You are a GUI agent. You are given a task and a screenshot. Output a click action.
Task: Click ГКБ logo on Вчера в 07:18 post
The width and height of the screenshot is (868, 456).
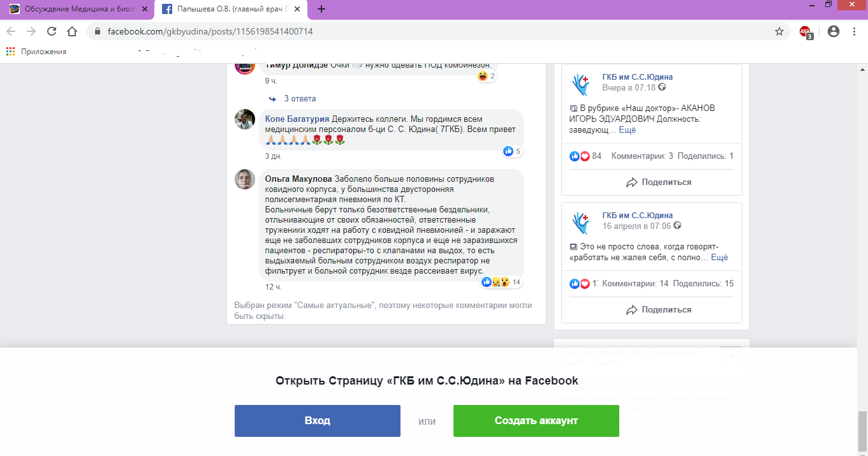tap(581, 85)
